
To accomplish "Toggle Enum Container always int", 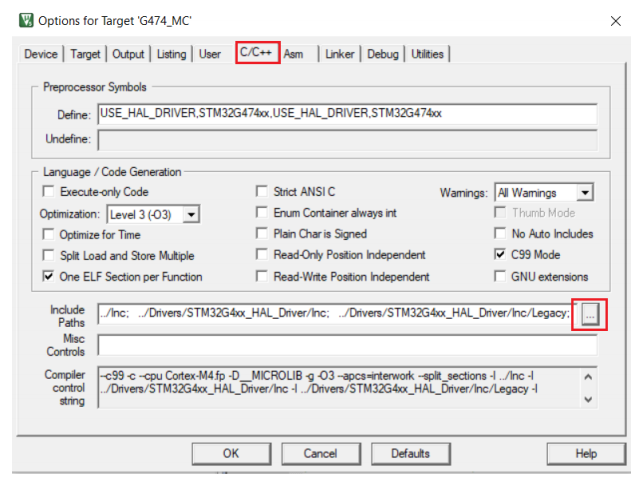I will 262,213.
